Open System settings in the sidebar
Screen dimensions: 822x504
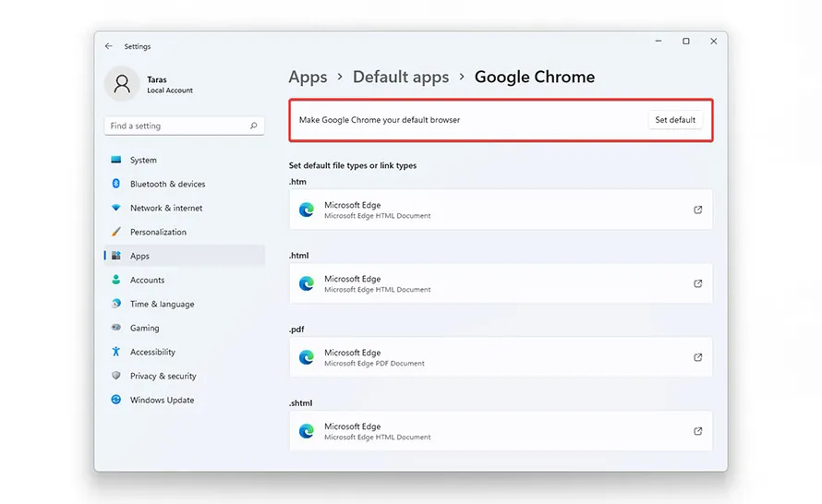pyautogui.click(x=143, y=160)
